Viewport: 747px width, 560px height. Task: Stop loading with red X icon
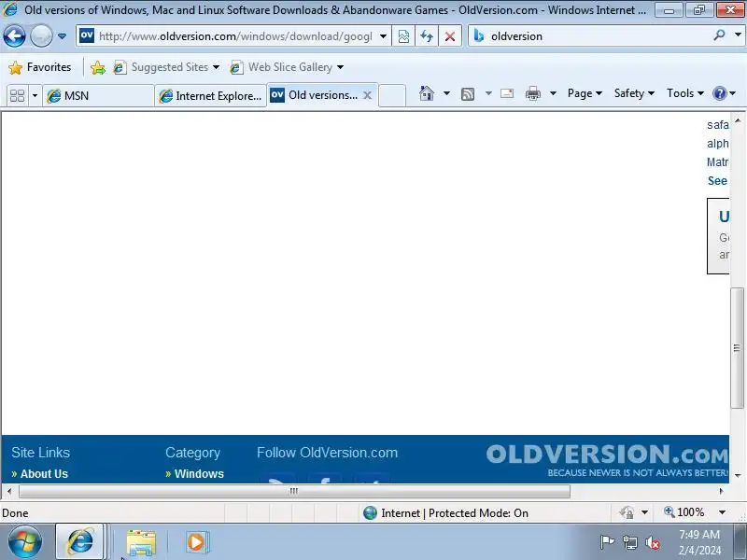tap(450, 36)
